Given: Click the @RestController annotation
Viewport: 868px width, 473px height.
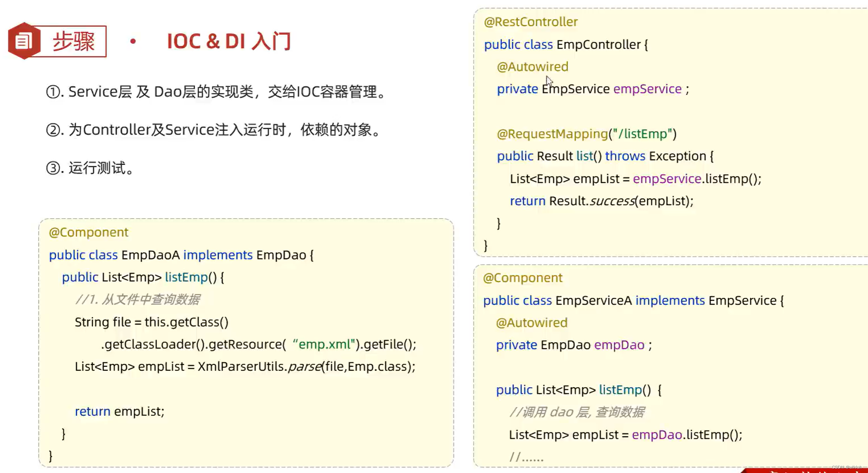Looking at the screenshot, I should tap(531, 22).
